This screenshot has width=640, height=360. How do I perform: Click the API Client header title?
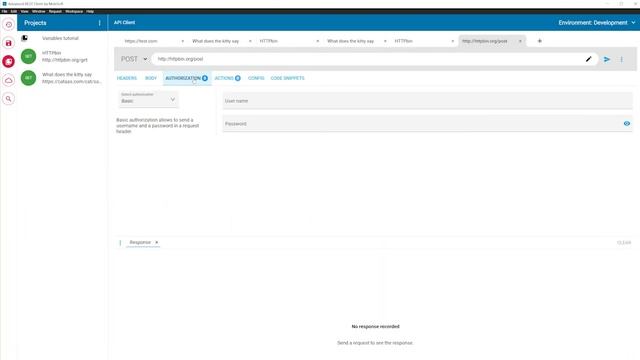click(124, 22)
